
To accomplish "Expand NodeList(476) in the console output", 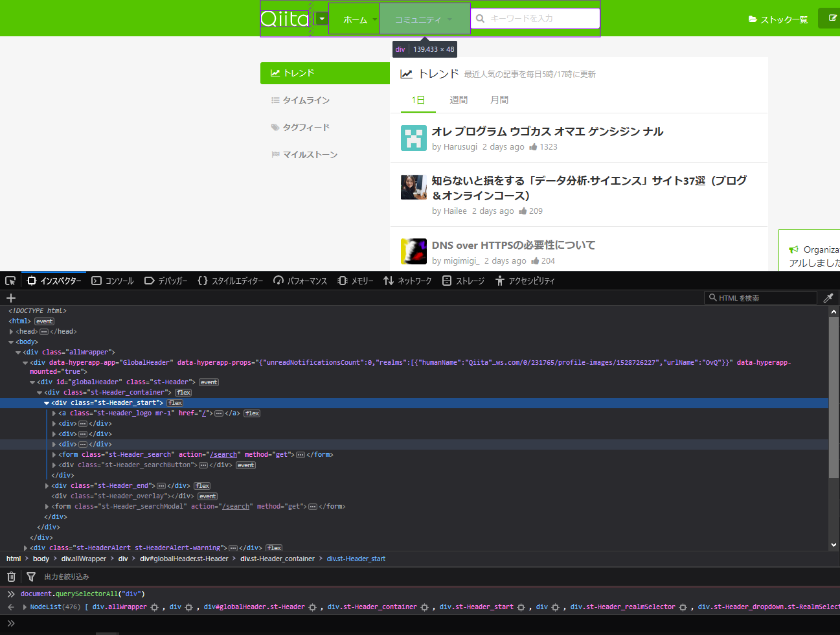I will (25, 606).
